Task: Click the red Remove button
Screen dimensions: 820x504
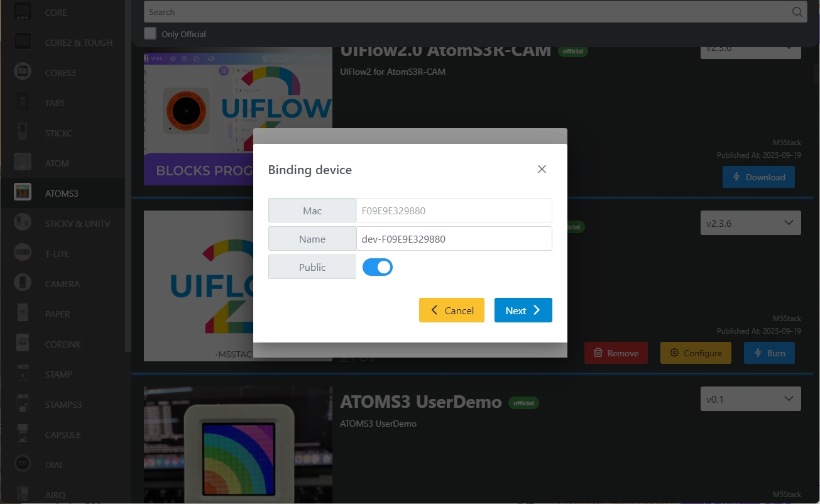Action: click(x=616, y=353)
